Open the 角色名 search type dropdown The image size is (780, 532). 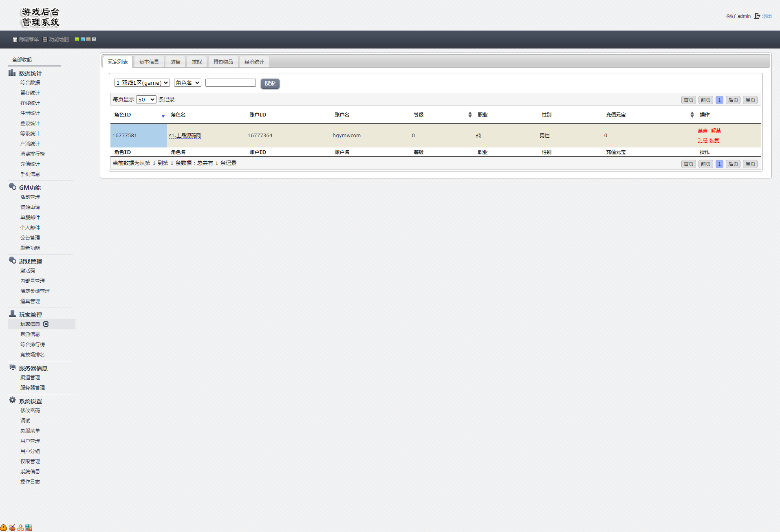[187, 83]
